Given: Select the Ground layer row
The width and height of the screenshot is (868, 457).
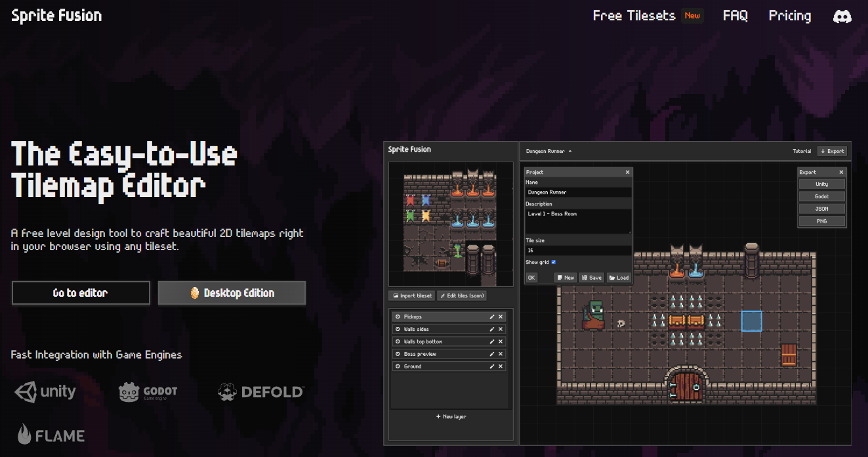Looking at the screenshot, I should point(449,366).
